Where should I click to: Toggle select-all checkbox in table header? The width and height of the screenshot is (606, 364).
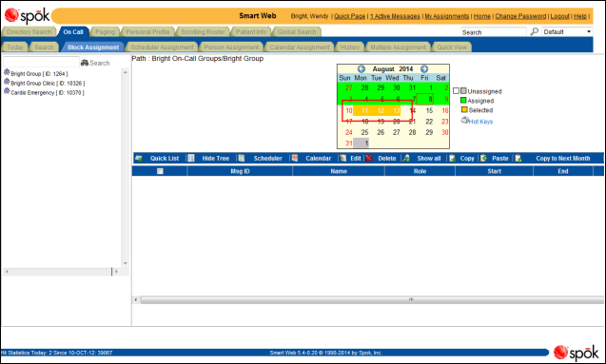click(x=160, y=171)
